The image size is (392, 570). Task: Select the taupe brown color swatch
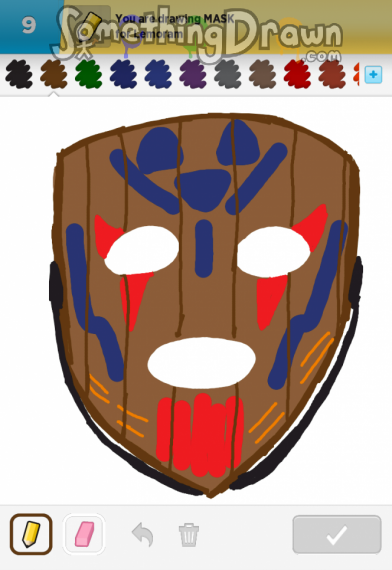[x=263, y=75]
